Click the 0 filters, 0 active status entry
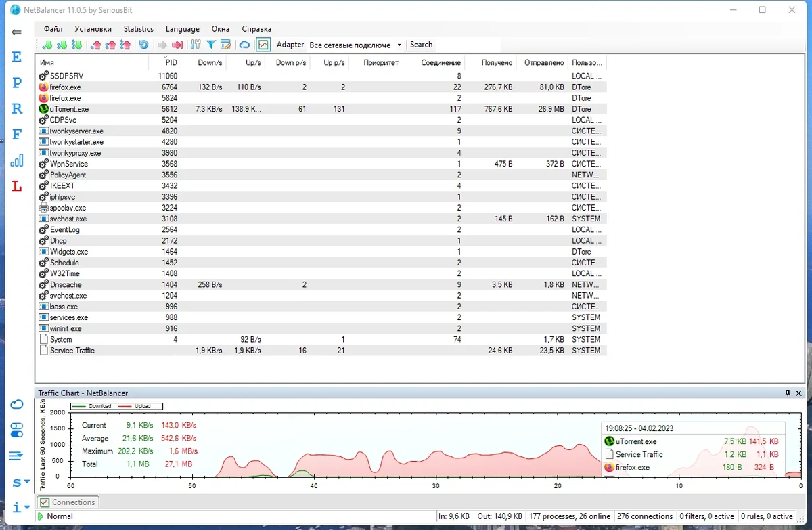 point(706,516)
